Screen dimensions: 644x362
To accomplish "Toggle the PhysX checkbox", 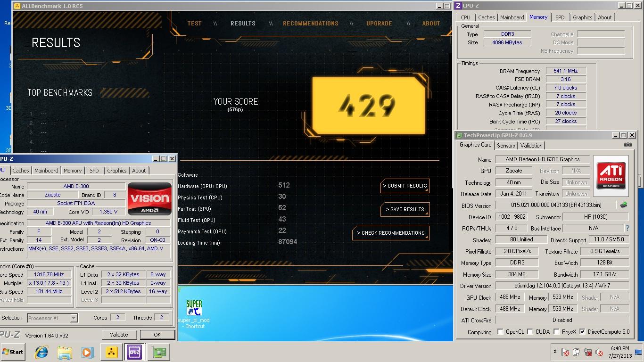I will [556, 331].
